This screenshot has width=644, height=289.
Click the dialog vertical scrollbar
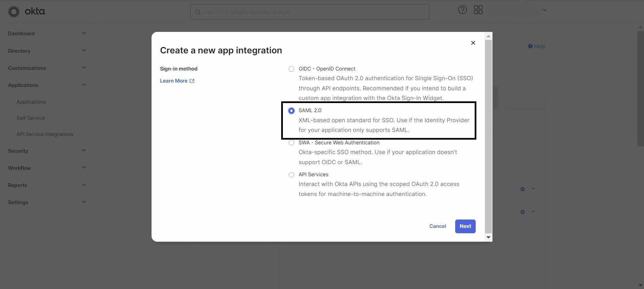tap(488, 134)
